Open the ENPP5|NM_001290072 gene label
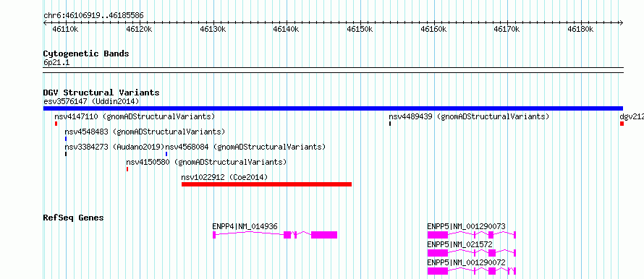 coord(466,262)
